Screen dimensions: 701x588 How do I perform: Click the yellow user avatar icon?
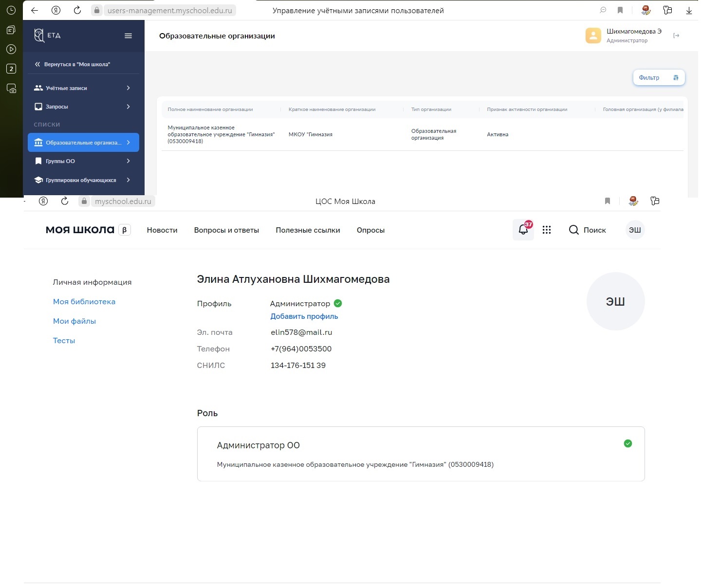pyautogui.click(x=593, y=36)
